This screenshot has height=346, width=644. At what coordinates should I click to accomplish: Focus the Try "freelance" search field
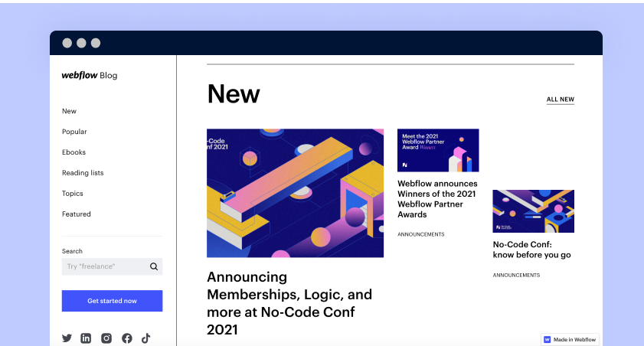(x=112, y=266)
